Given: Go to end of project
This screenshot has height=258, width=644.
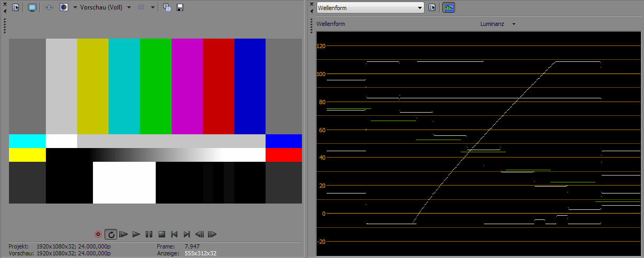Looking at the screenshot, I should point(187,234).
